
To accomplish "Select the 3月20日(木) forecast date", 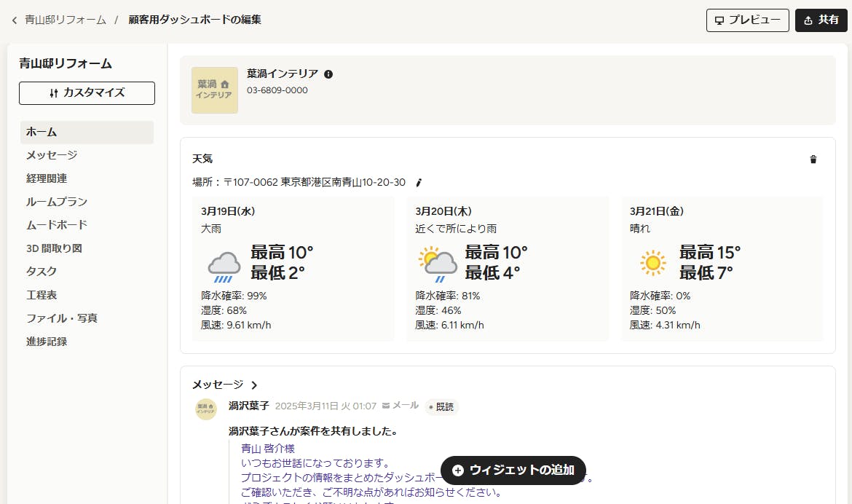I will 443,211.
